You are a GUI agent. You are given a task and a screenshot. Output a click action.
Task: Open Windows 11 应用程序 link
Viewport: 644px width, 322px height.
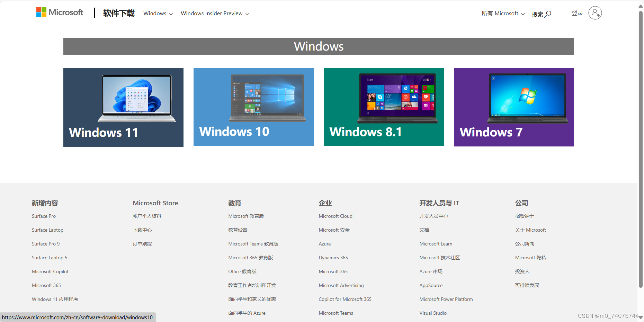pos(55,299)
